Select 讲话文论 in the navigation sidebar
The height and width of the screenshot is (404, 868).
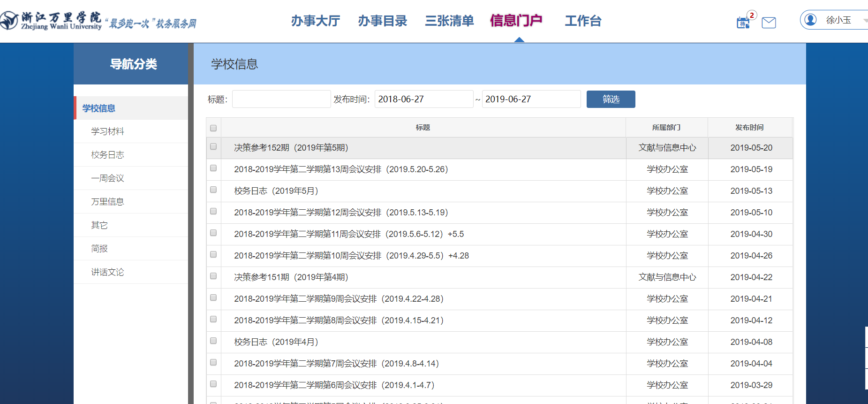tap(107, 272)
